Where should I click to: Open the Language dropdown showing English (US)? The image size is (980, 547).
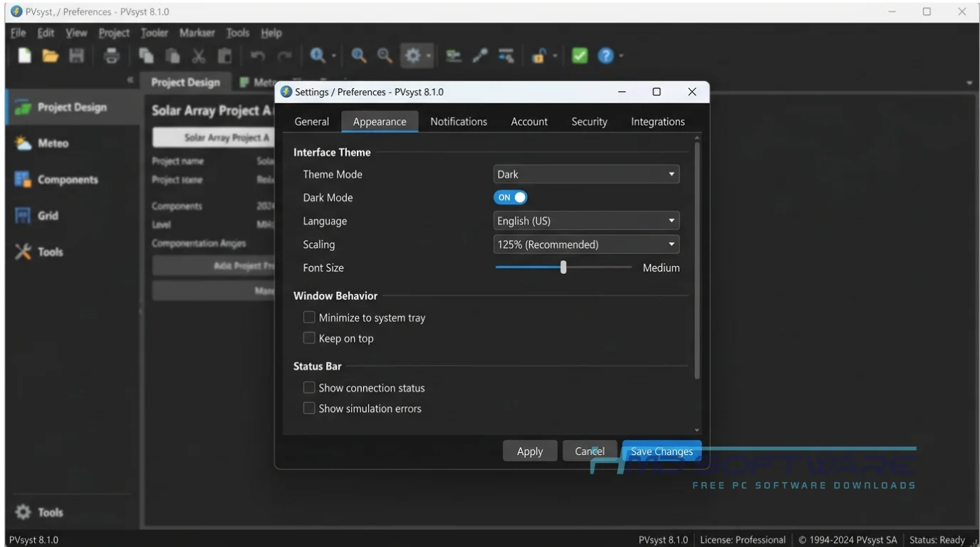[x=586, y=221]
